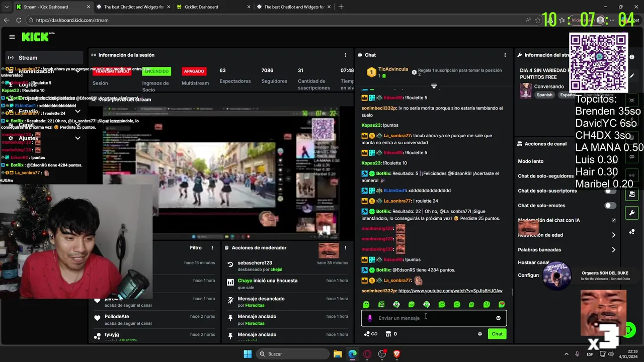Click the browser address bar URL
The image size is (644, 362).
(72, 20)
